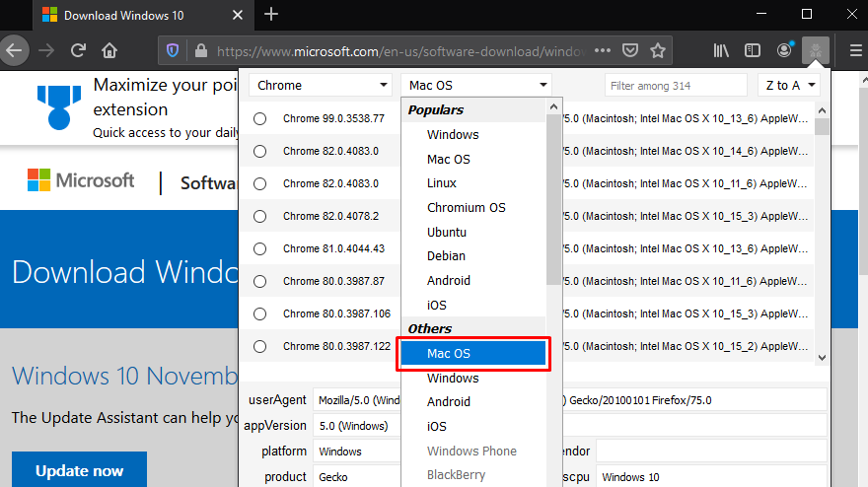Select Chrome 82.0.4078.2 radio button

259,216
